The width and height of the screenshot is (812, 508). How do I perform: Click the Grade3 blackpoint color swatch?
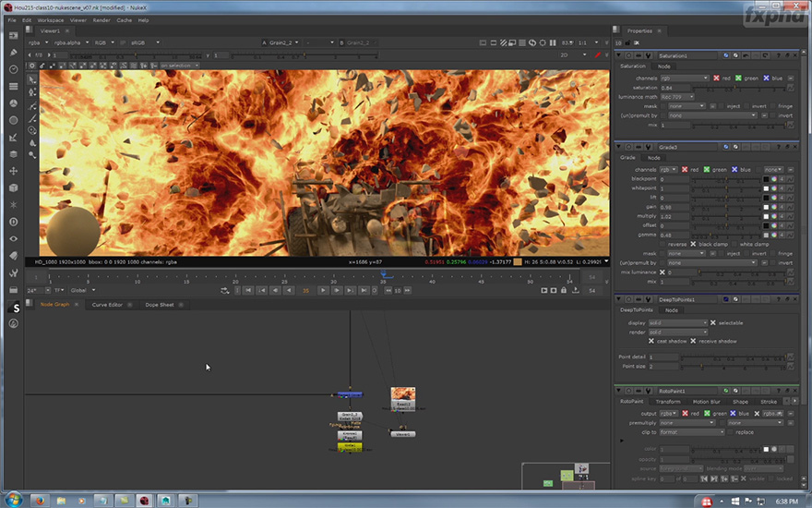766,179
